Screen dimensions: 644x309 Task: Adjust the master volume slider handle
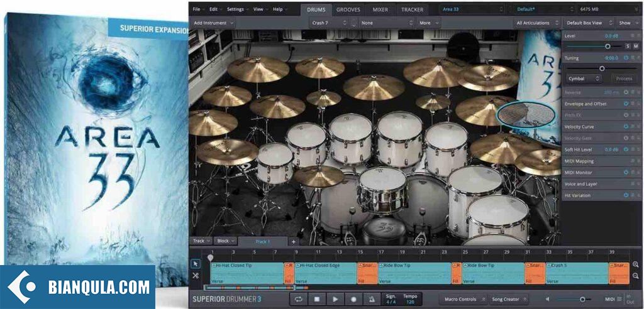tap(582, 300)
